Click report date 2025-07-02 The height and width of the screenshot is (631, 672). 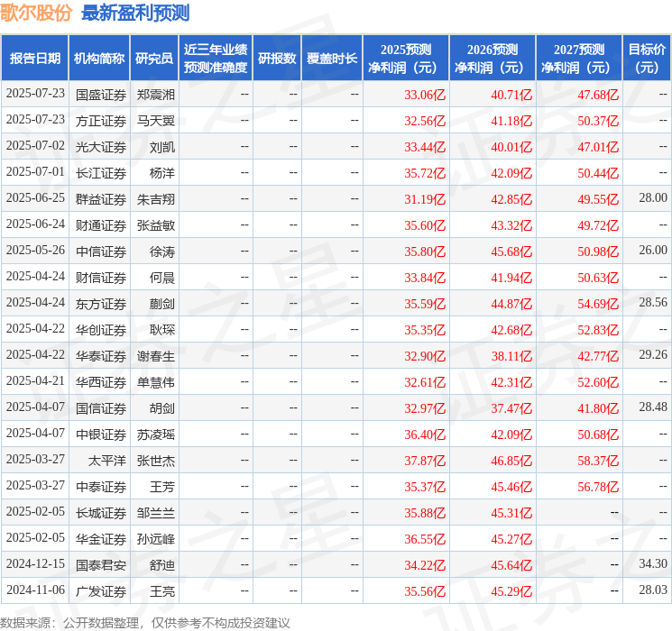(35, 145)
